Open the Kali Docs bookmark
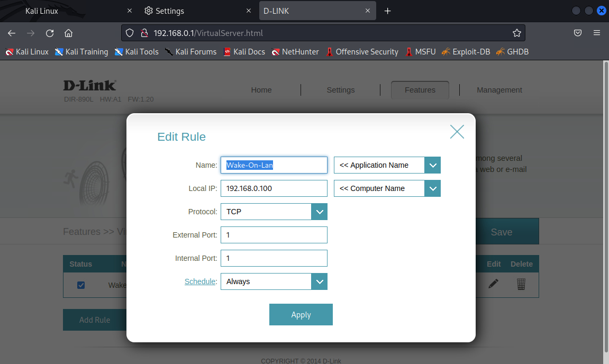 (244, 52)
